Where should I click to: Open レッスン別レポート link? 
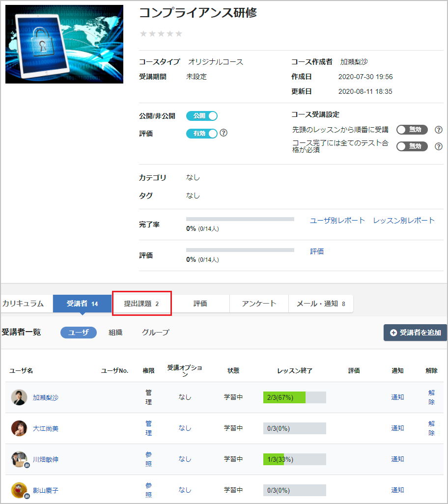(404, 221)
